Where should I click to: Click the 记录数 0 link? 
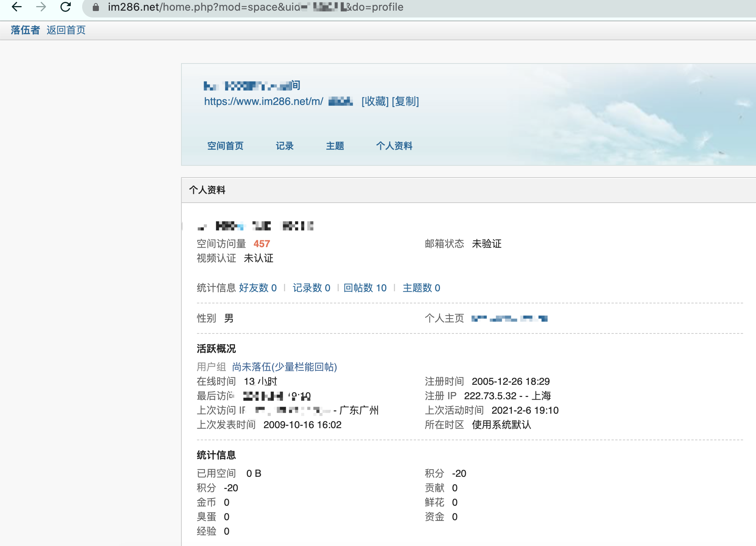311,288
